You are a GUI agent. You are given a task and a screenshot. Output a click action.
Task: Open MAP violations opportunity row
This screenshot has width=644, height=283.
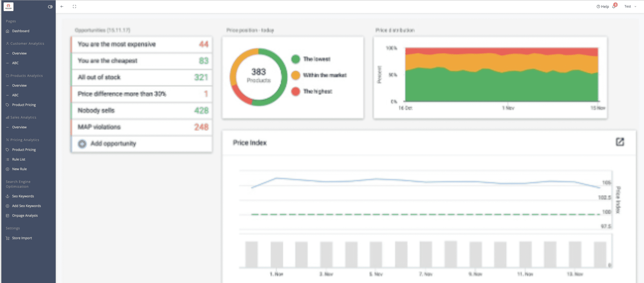point(141,127)
